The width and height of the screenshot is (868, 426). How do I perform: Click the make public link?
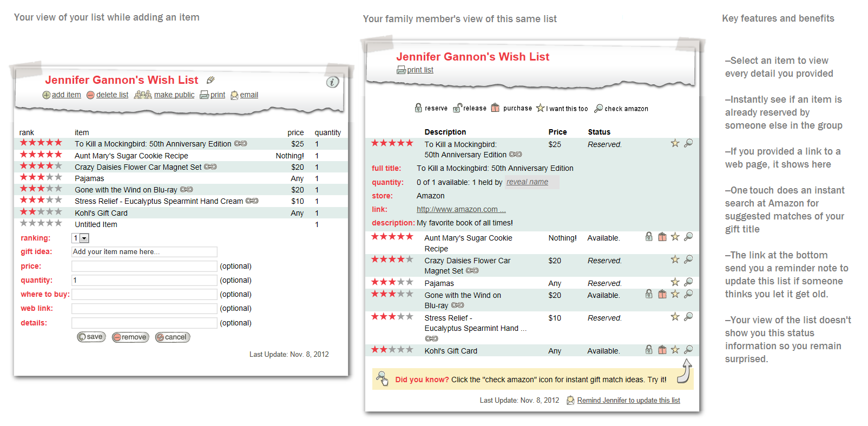click(x=165, y=95)
